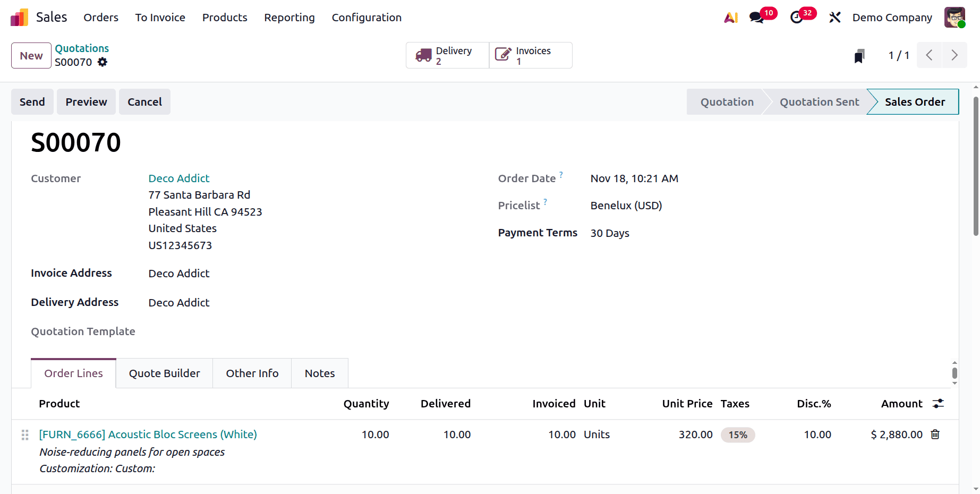Open the Deco Addict customer link
Screen dimensions: 980x494
click(x=178, y=178)
